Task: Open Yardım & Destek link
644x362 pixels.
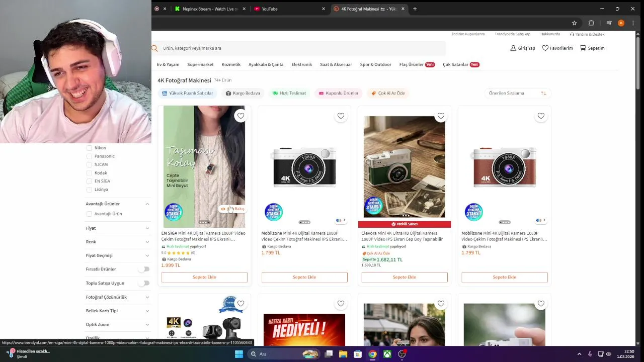Action: [x=587, y=34]
